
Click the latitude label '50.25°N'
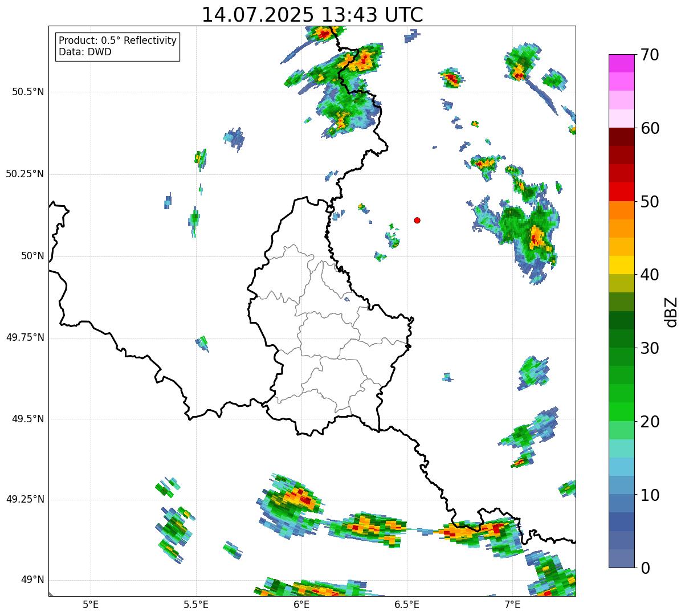(25, 174)
